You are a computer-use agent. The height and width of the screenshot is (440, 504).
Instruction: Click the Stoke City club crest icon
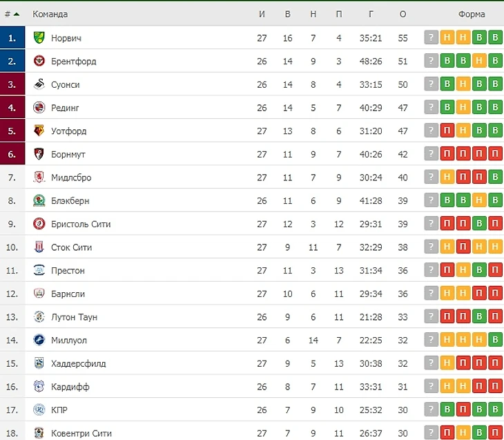point(39,247)
